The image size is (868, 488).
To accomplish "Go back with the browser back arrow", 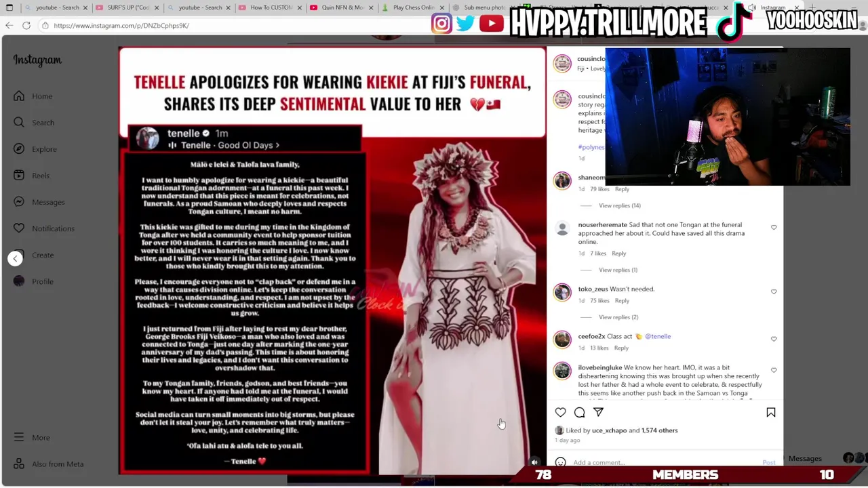I will point(9,26).
